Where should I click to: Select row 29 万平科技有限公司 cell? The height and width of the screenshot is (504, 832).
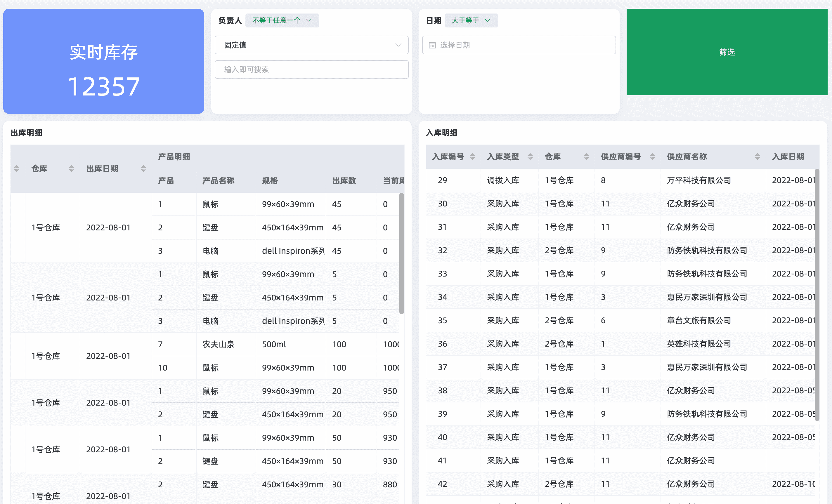pyautogui.click(x=698, y=180)
